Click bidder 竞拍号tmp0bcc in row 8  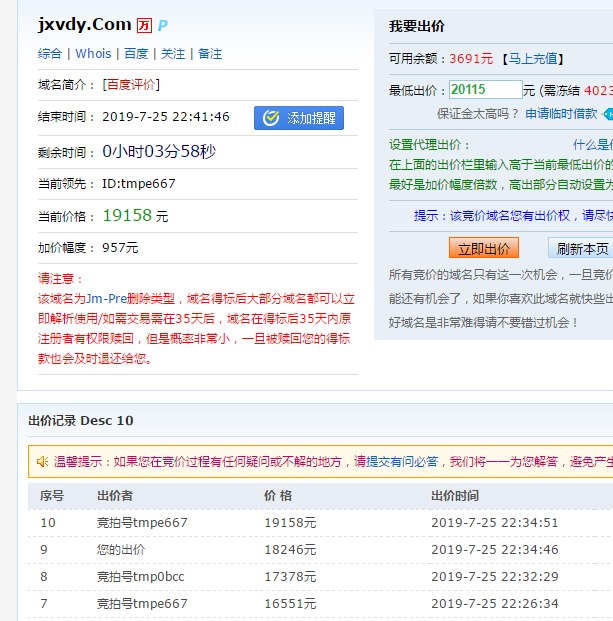[141, 577]
